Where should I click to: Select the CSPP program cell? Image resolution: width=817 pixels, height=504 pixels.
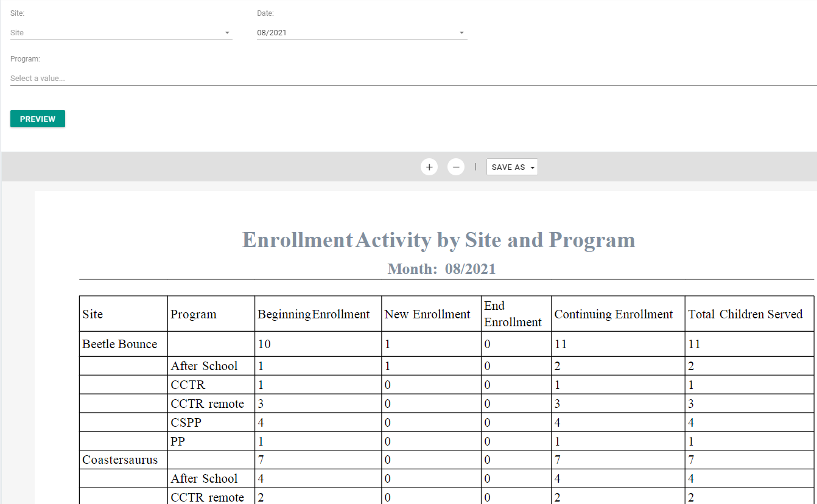pos(211,422)
